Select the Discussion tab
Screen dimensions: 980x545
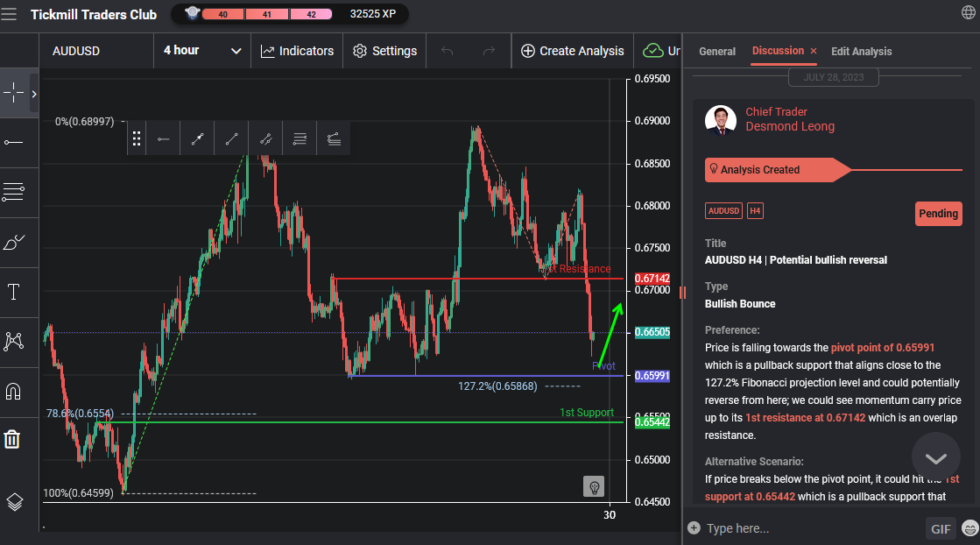(778, 51)
